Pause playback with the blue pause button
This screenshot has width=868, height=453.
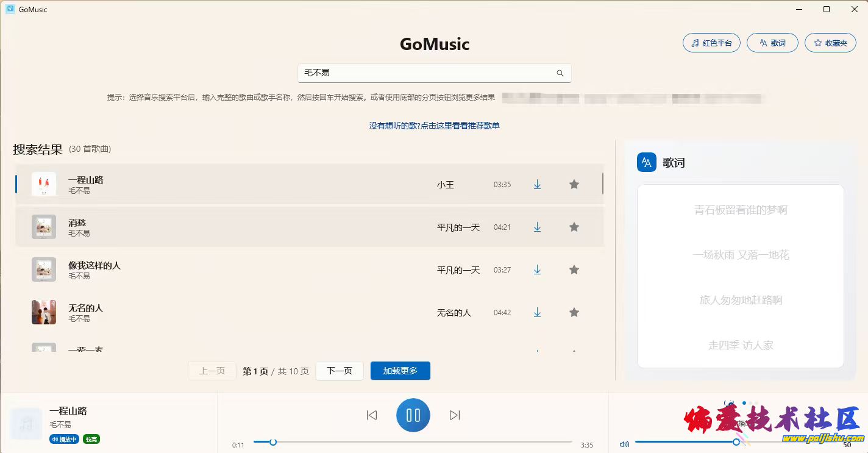[413, 415]
